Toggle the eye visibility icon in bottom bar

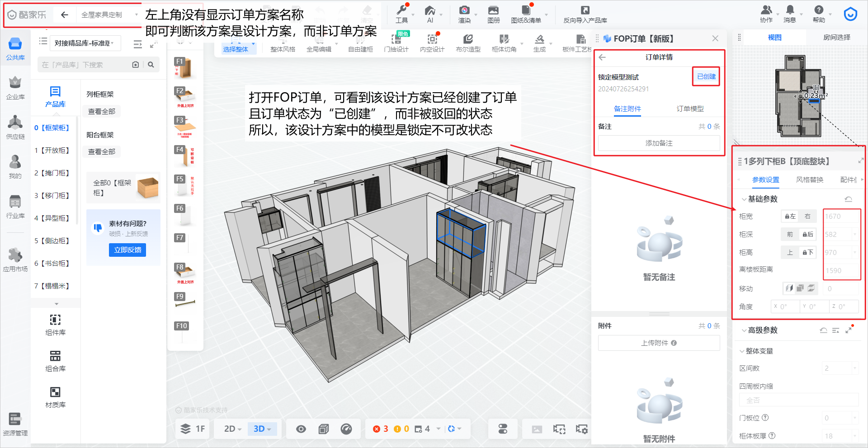(301, 429)
